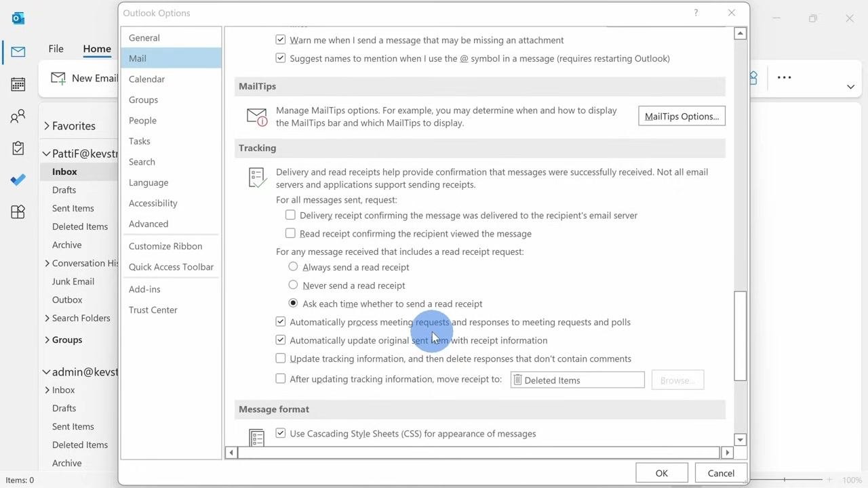Open the Outlook Options help question mark
This screenshot has width=868, height=488.
(x=696, y=13)
